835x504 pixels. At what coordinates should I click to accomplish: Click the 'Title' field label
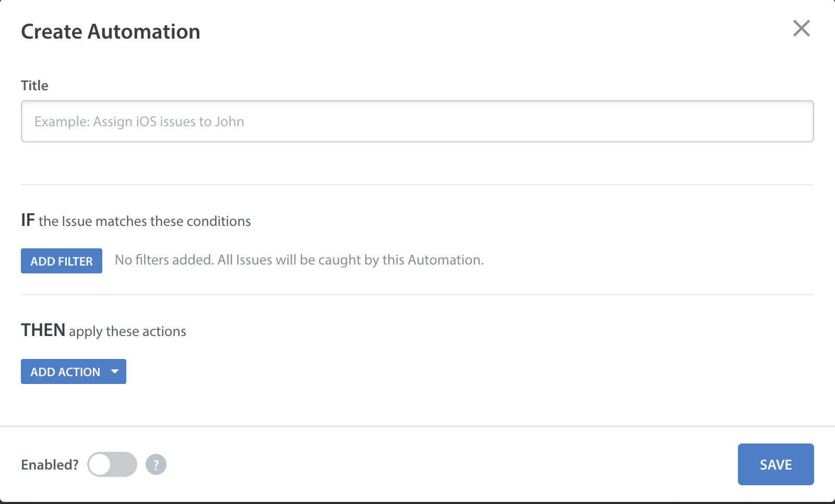[x=34, y=86]
